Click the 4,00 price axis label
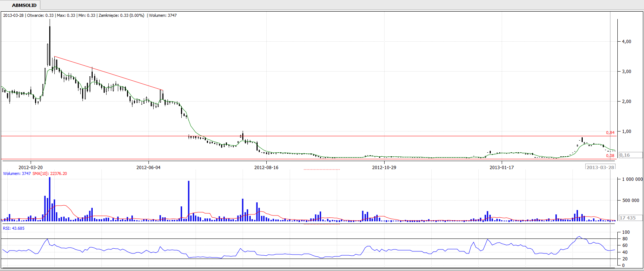The width and height of the screenshot is (644, 271). pyautogui.click(x=626, y=42)
